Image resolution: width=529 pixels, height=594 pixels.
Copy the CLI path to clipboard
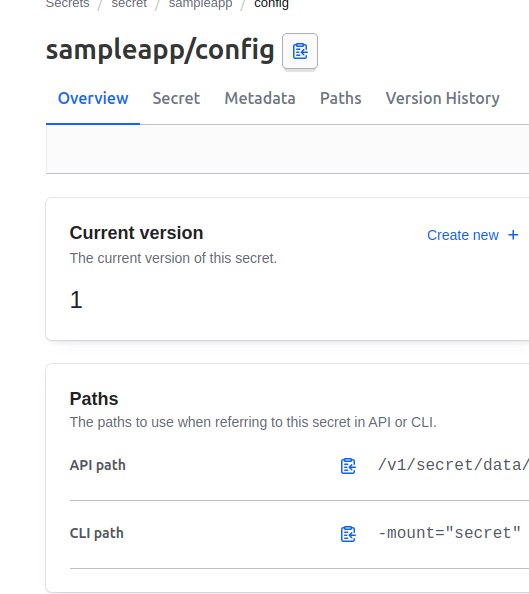(348, 534)
